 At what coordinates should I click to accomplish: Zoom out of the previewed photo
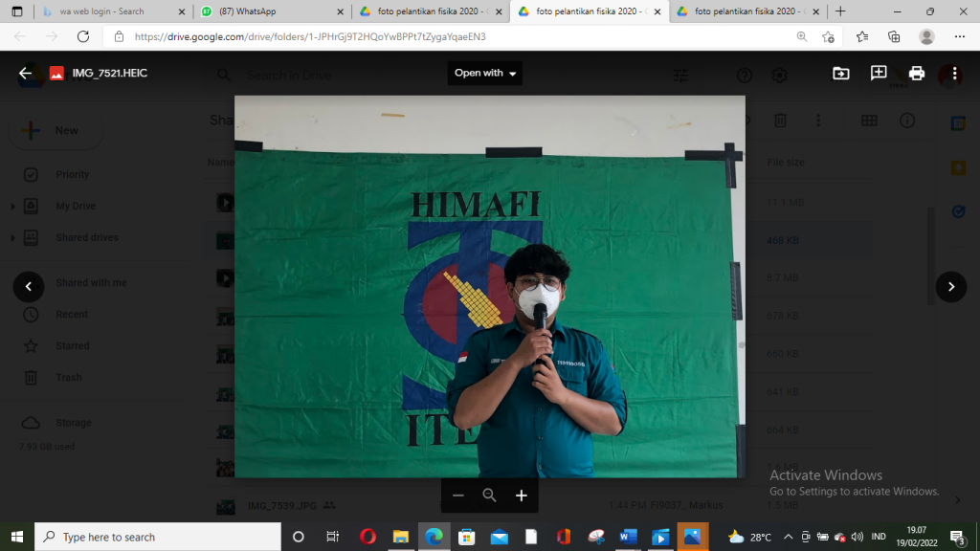[x=458, y=496]
